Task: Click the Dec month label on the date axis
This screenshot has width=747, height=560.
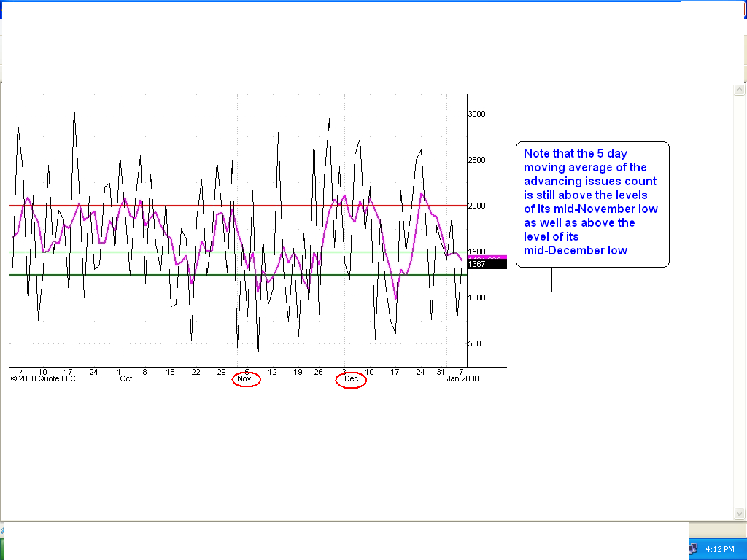Action: pyautogui.click(x=351, y=378)
